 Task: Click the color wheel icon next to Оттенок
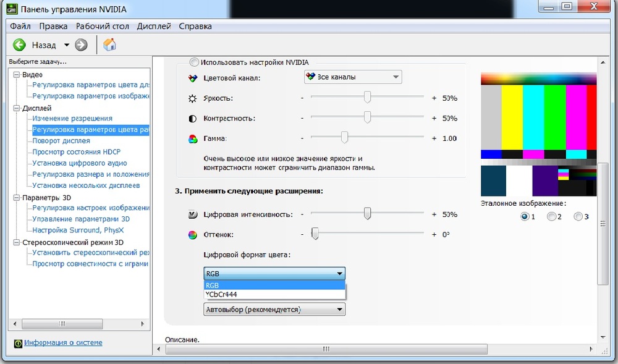(192, 235)
